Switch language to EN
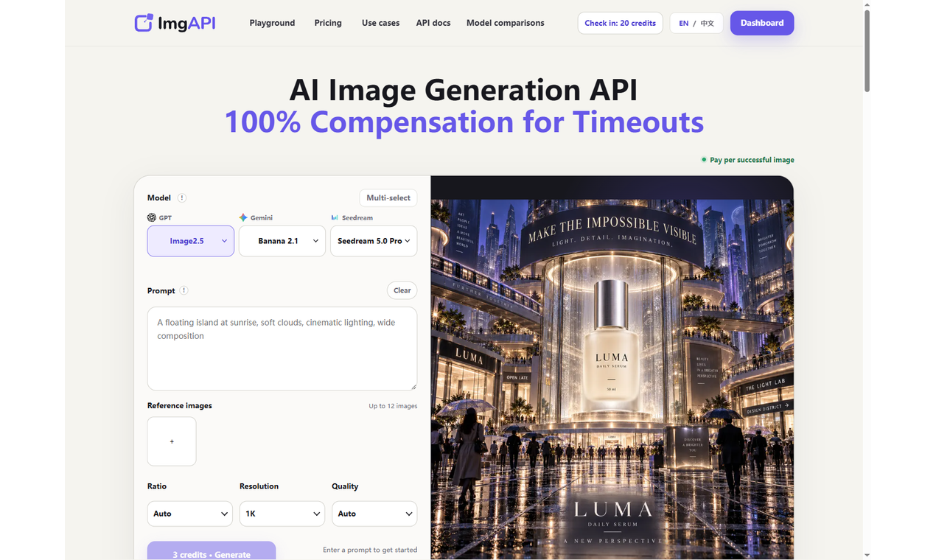This screenshot has height=560, width=936. coord(684,23)
